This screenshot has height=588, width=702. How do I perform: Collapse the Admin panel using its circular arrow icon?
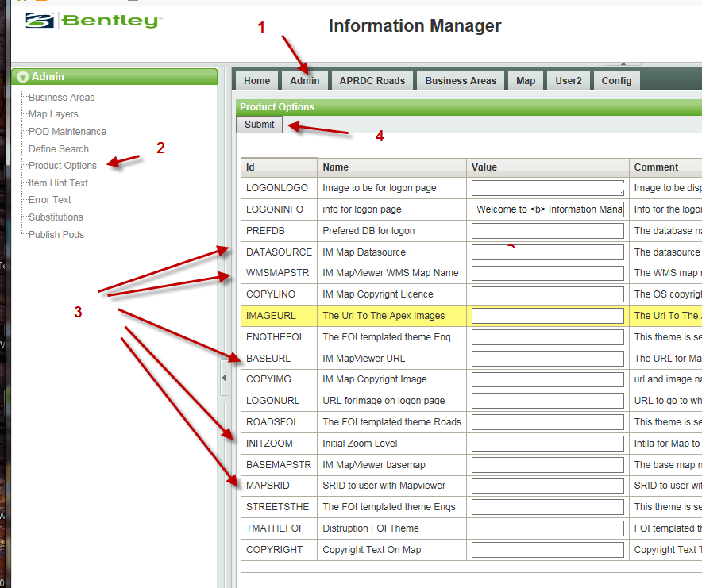23,76
